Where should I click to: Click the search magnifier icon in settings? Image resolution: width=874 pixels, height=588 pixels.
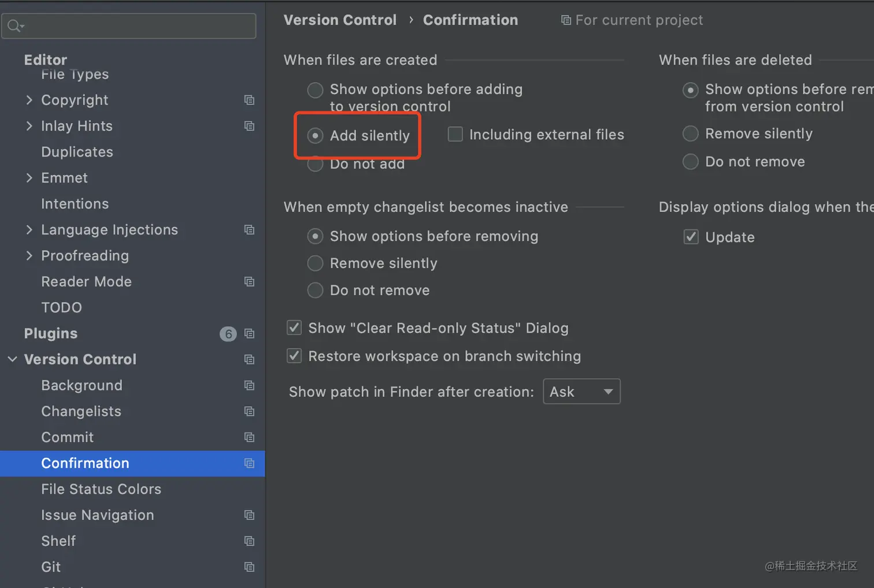pyautogui.click(x=15, y=26)
